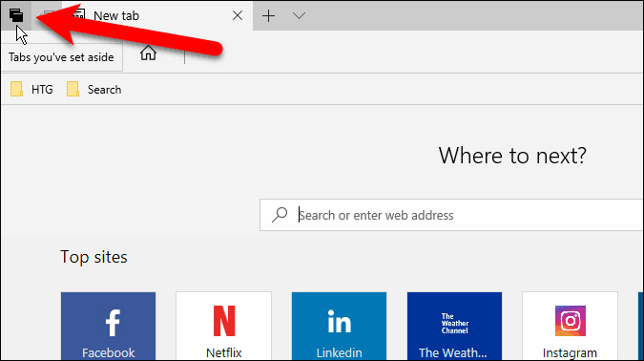This screenshot has width=644, height=361.
Task: Open the Search favorites folder
Action: pos(94,89)
